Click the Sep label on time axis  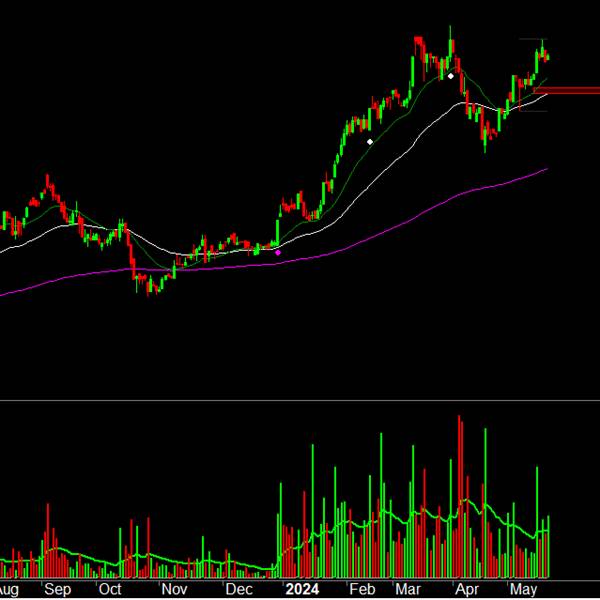pos(57,589)
